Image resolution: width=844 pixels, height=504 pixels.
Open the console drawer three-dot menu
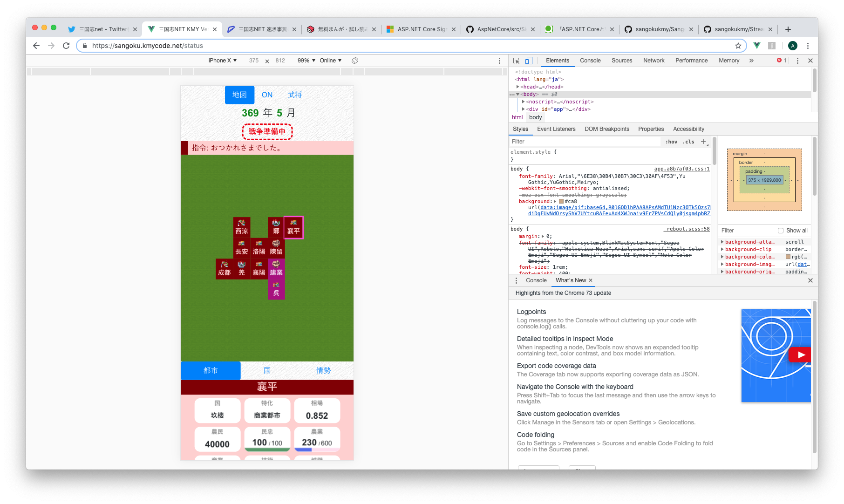(516, 280)
